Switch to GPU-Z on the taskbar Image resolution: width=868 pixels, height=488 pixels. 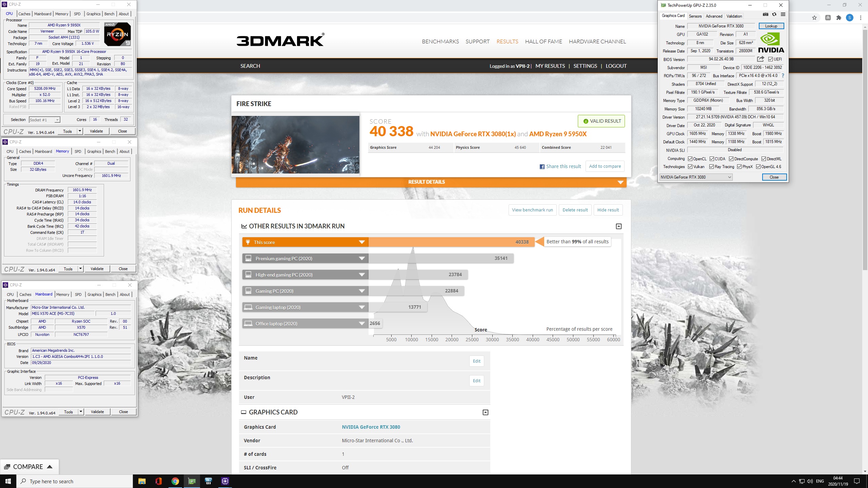tap(192, 481)
